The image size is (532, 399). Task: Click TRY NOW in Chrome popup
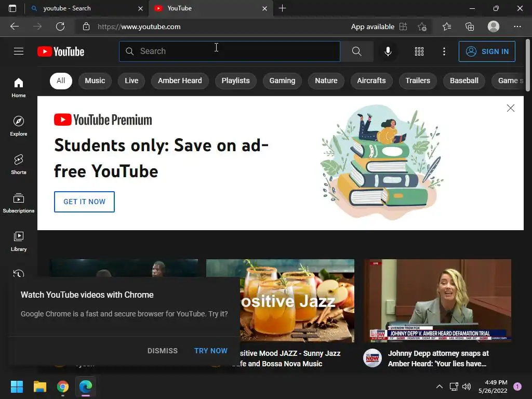pos(211,351)
